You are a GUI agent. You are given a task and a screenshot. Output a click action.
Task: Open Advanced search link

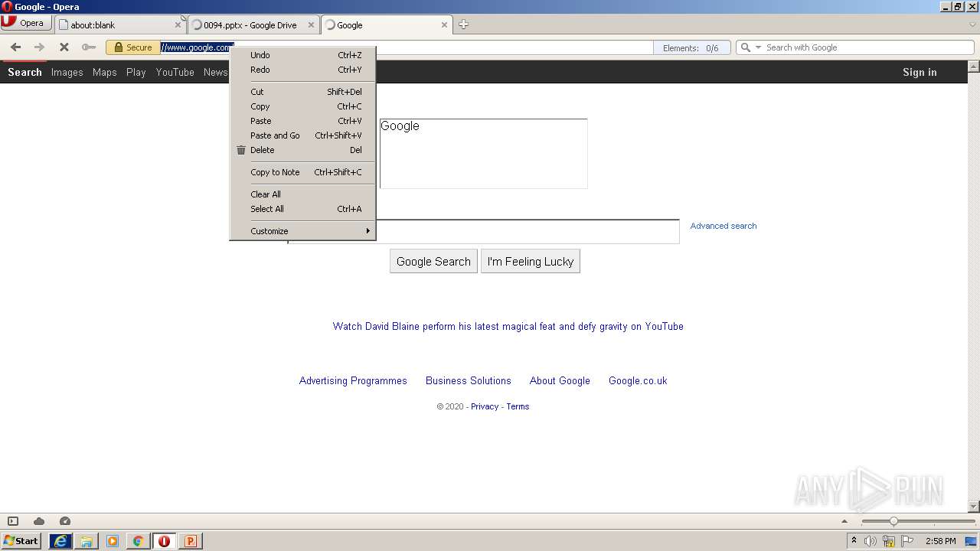point(724,226)
